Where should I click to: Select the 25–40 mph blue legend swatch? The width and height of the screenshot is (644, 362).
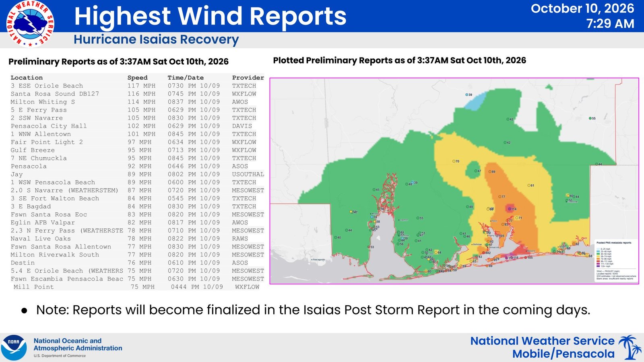[598, 251]
